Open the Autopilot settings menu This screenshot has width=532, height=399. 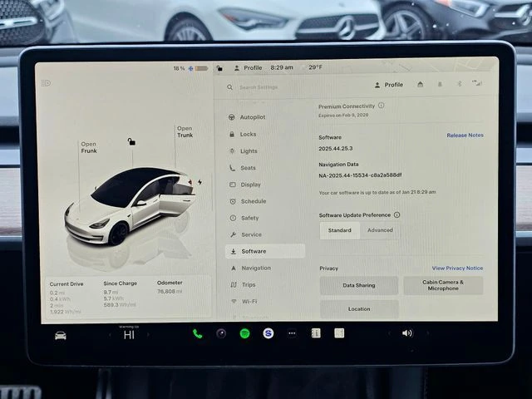pyautogui.click(x=253, y=117)
